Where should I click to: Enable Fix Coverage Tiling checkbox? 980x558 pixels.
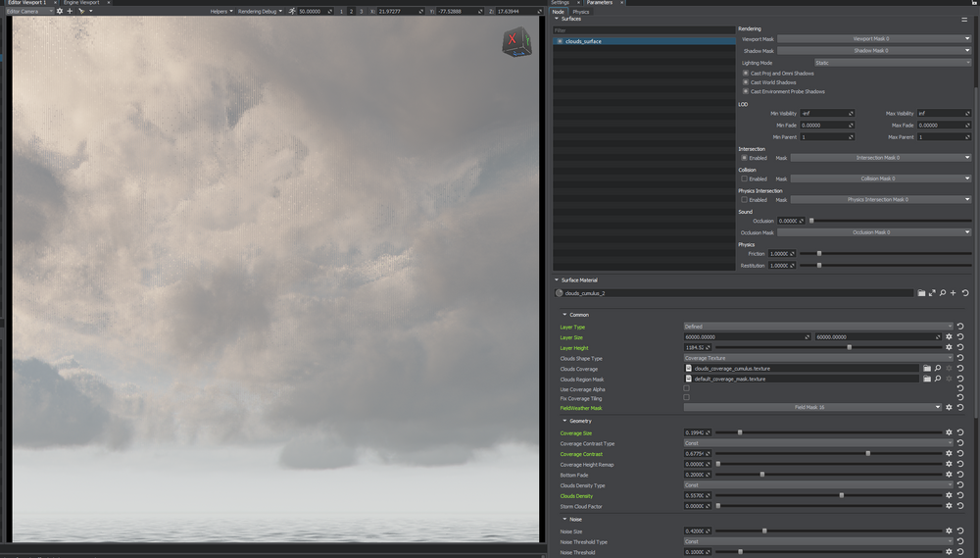click(x=686, y=397)
